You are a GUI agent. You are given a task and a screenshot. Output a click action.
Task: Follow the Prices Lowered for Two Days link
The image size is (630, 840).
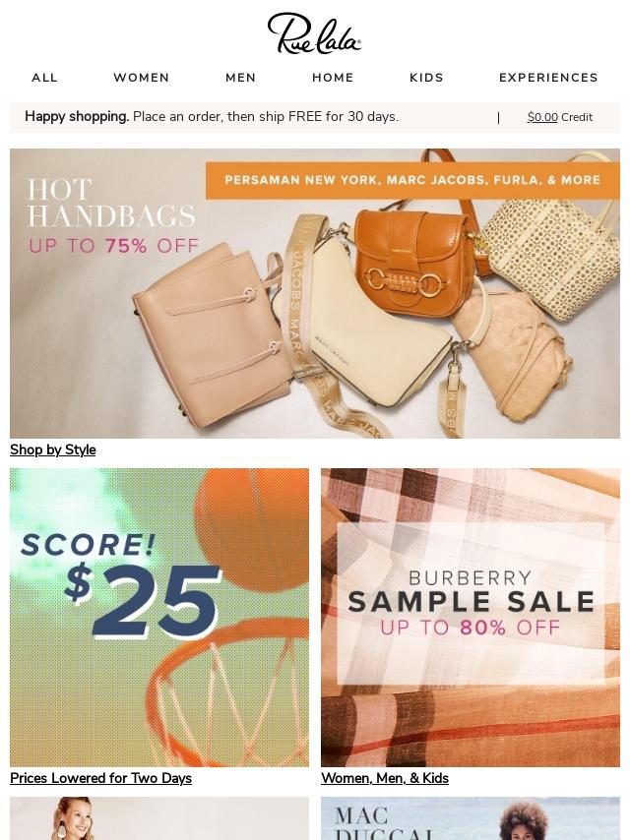pyautogui.click(x=100, y=778)
